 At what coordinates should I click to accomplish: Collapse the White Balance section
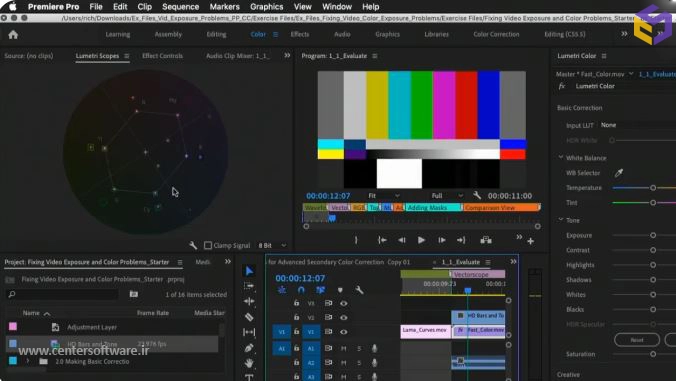[x=561, y=158]
